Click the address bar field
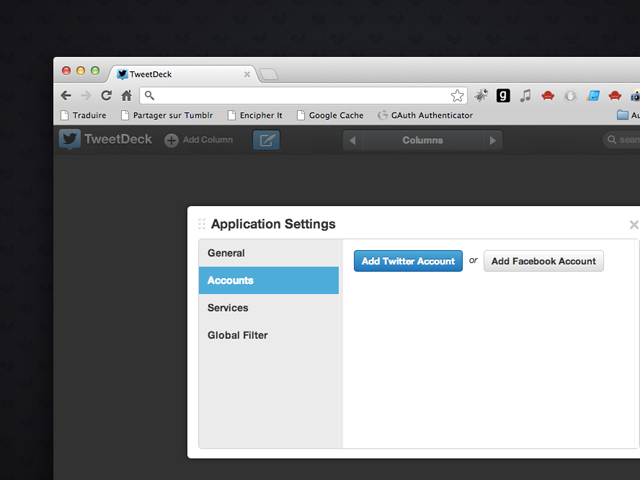640x480 pixels. coord(303,96)
